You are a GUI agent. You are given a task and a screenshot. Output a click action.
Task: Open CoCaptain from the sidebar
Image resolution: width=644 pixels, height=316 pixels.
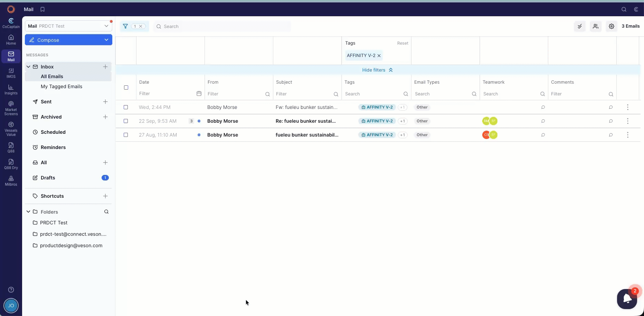point(11,23)
